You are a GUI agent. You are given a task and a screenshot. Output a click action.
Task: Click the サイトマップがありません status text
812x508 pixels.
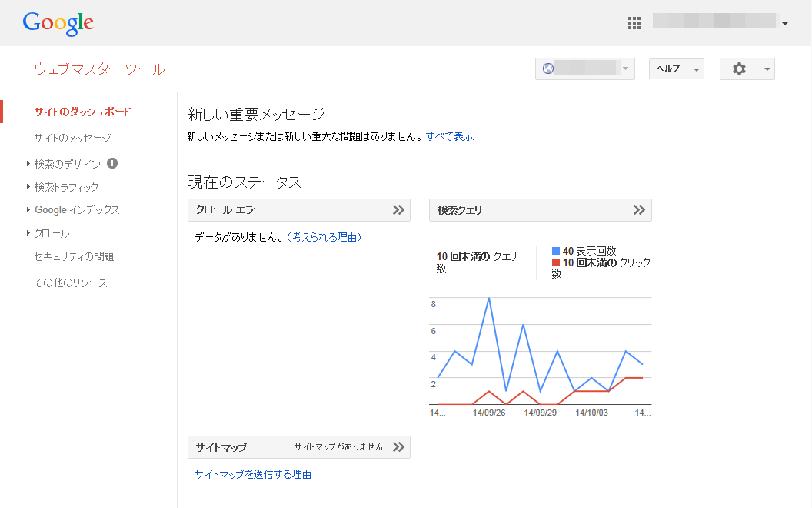coord(338,447)
